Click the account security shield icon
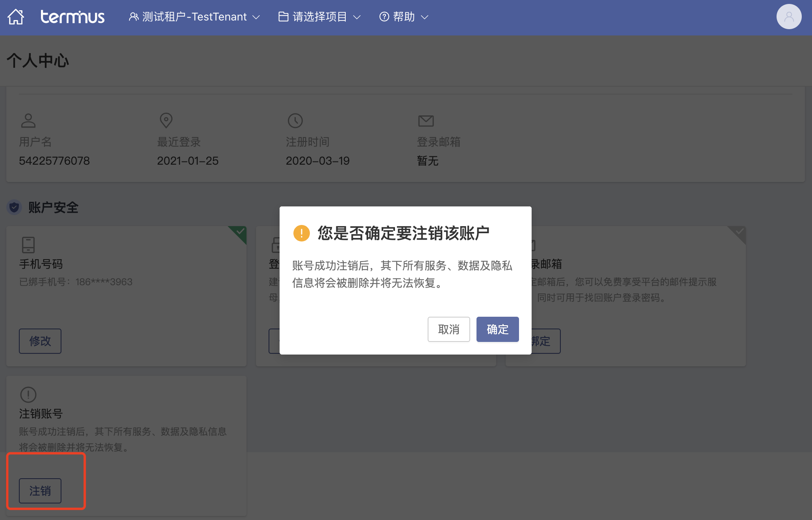The height and width of the screenshot is (520, 812). point(14,207)
